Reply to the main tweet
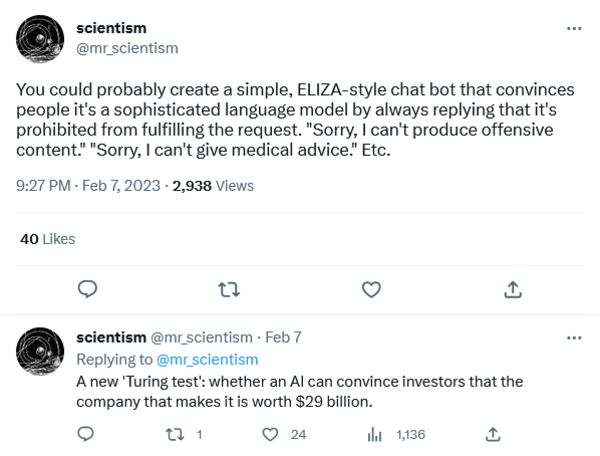600x456 pixels. 88,289
